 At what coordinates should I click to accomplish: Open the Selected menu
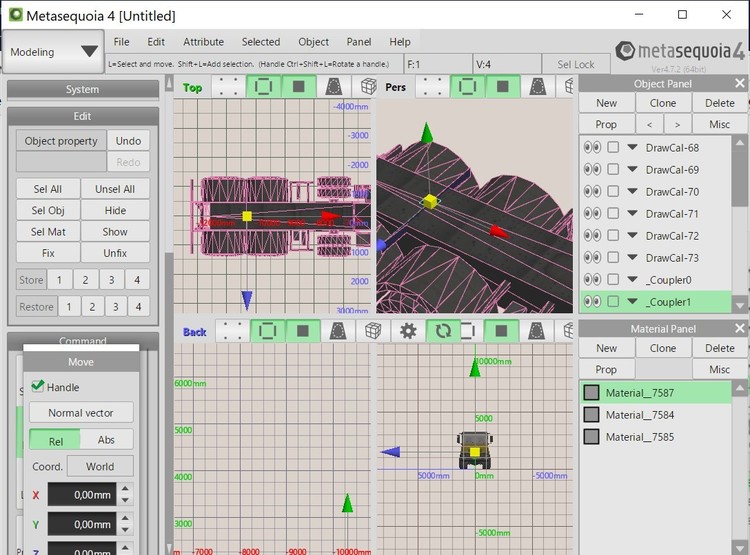[261, 42]
